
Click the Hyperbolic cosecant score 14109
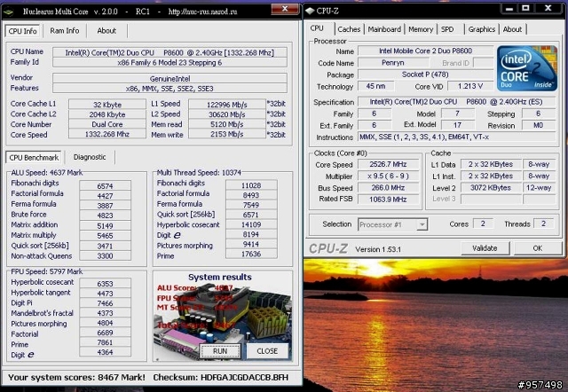(251, 224)
